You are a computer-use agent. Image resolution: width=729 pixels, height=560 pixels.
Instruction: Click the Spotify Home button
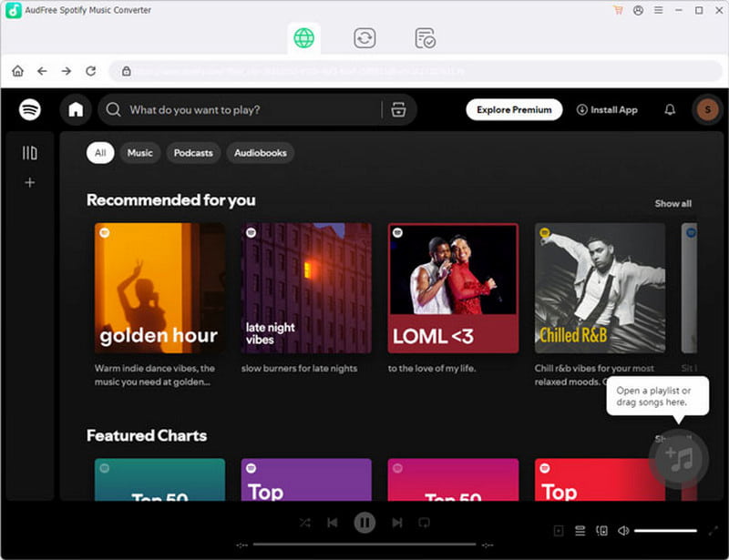[76, 109]
